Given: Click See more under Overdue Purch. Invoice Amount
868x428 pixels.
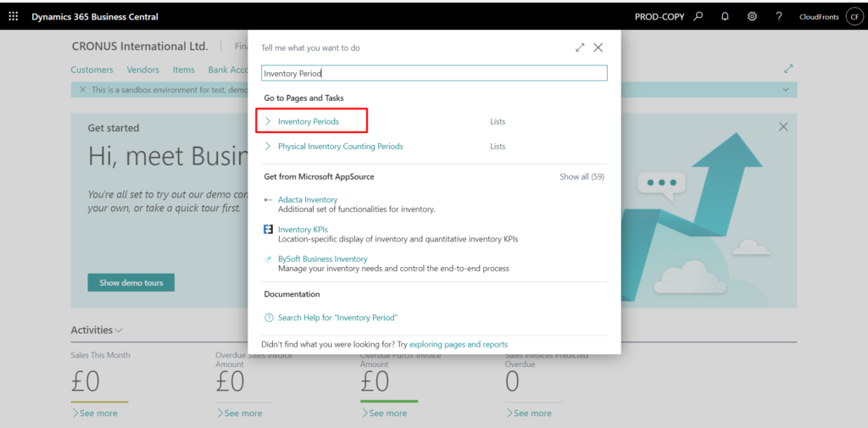Looking at the screenshot, I should click(384, 413).
